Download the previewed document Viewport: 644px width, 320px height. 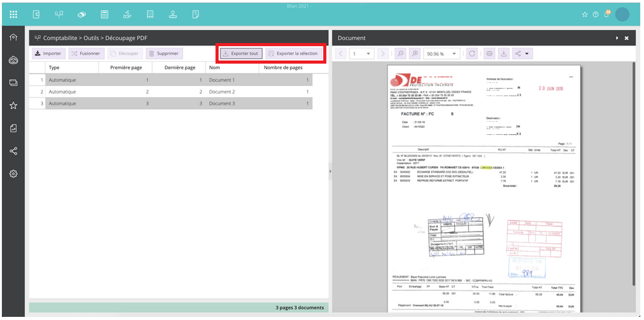click(503, 54)
